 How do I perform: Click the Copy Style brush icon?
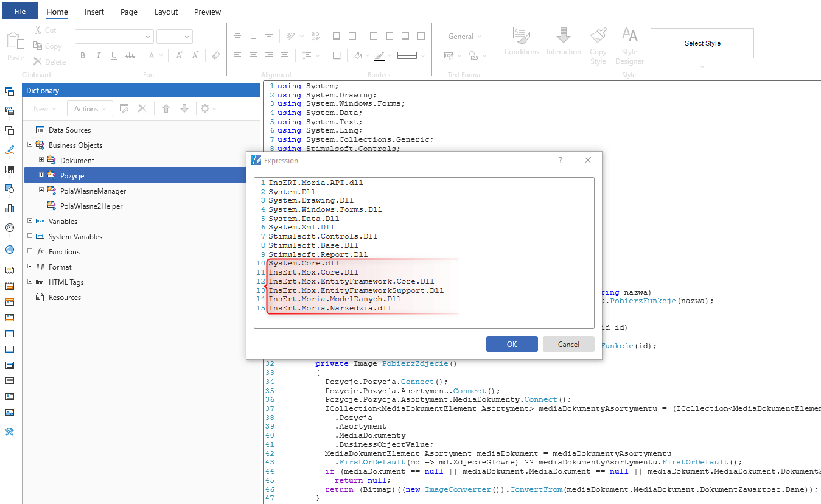[598, 37]
